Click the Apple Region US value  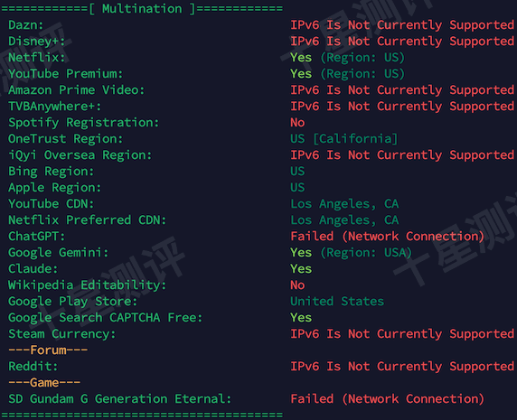point(297,188)
